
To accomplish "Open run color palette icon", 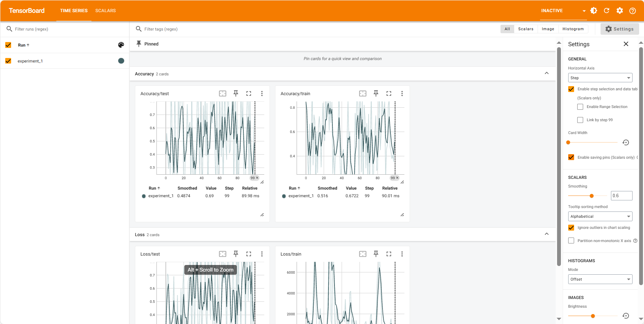I will pos(121,45).
